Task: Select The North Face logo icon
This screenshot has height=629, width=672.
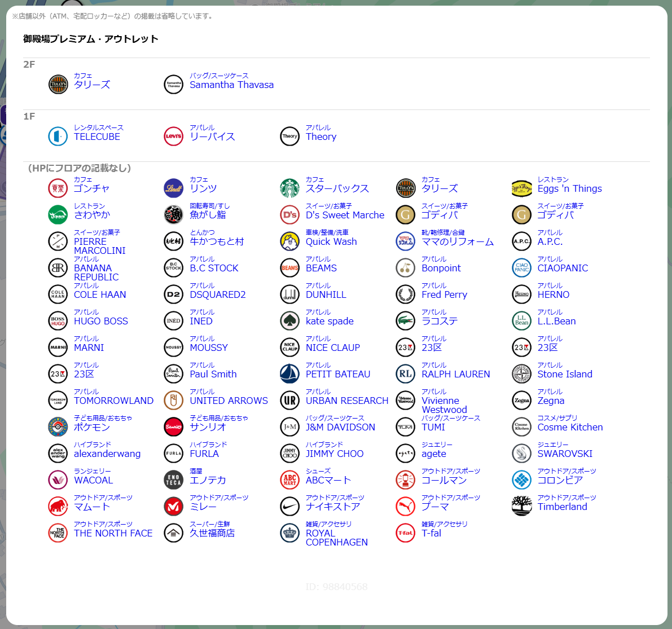Action: pos(58,533)
